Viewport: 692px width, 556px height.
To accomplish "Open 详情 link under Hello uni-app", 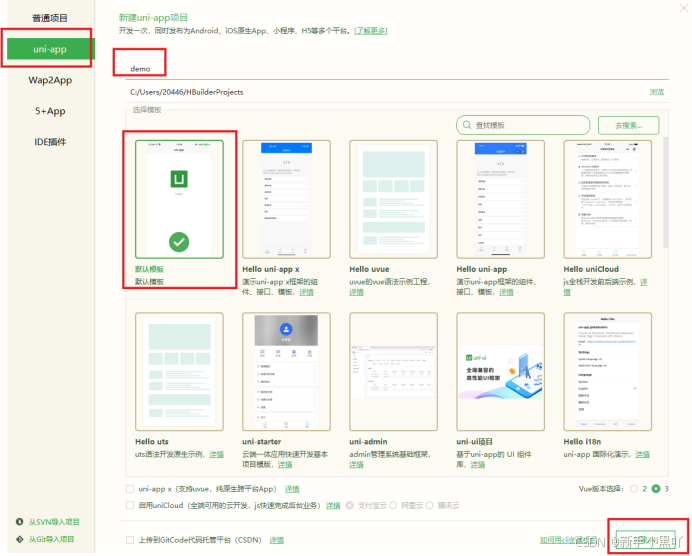I will pyautogui.click(x=506, y=292).
